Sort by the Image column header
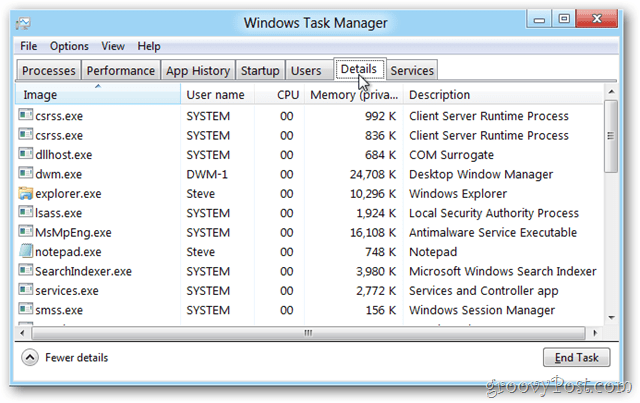This screenshot has height=403, width=640. [98, 95]
